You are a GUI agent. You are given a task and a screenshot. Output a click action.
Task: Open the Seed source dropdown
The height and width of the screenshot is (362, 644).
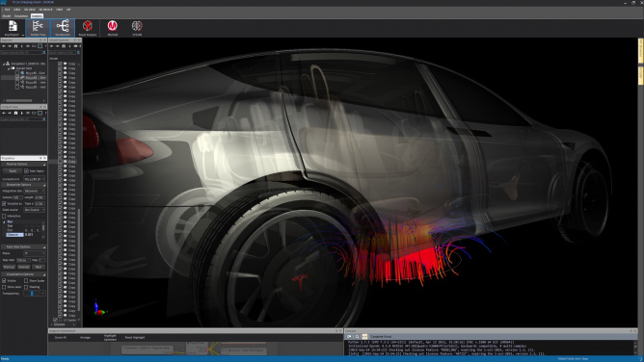click(x=34, y=210)
